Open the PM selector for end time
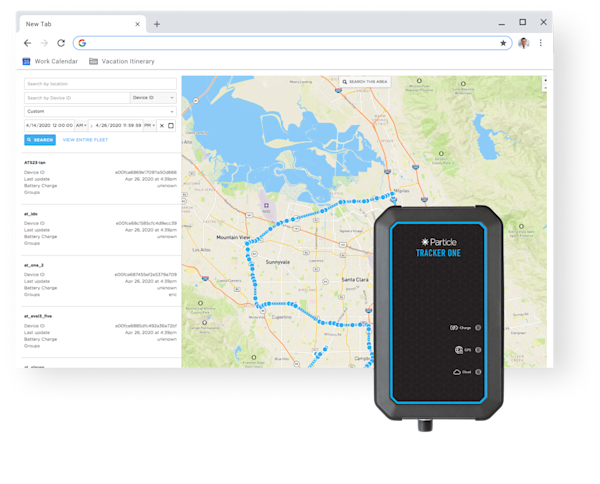This screenshot has height=484, width=600. (x=150, y=125)
